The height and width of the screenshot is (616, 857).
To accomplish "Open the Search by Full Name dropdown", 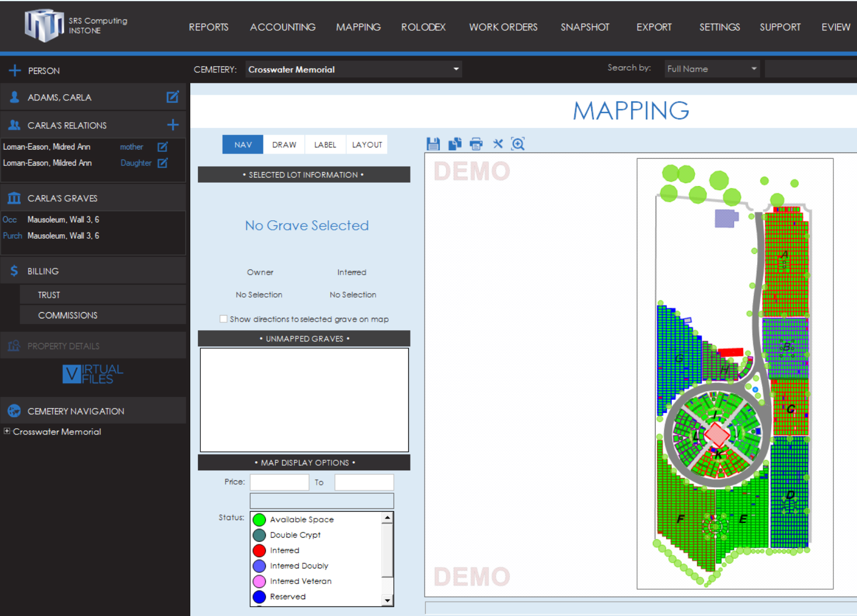I will 753,69.
